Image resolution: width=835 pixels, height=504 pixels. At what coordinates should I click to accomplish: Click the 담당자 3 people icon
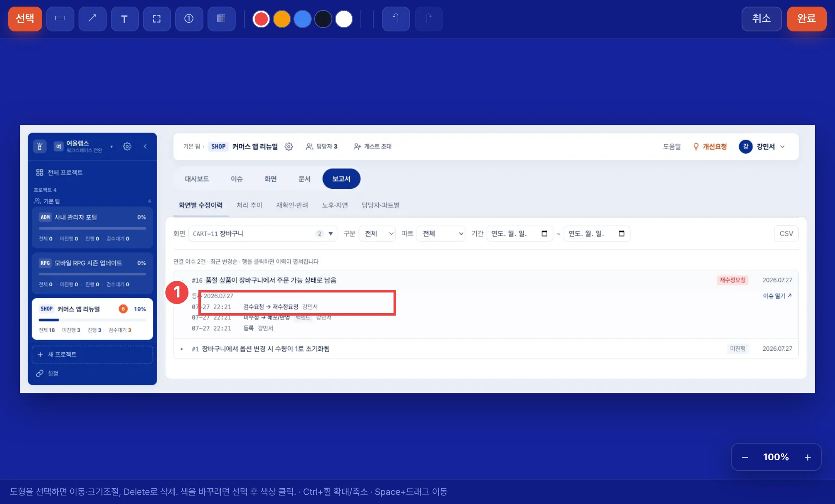(x=309, y=147)
